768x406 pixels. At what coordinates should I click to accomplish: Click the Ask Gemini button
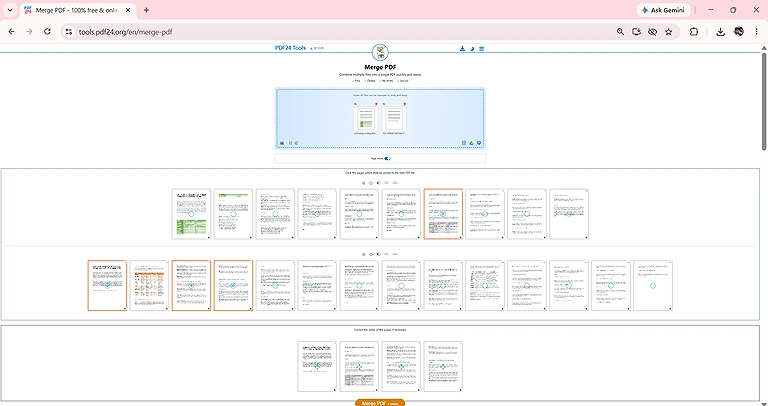point(664,10)
